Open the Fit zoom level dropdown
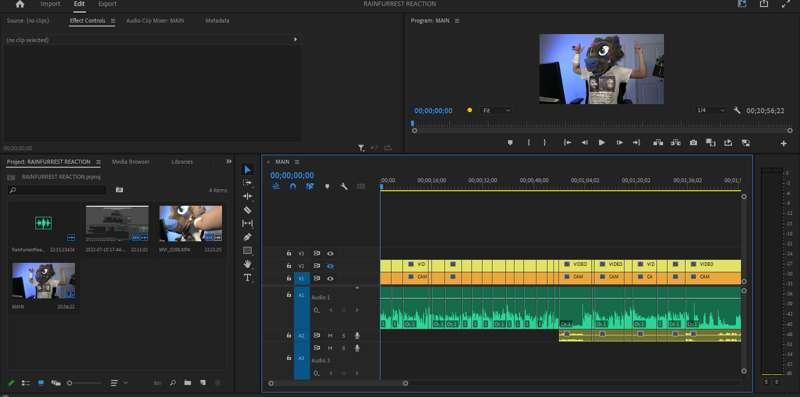 (x=496, y=110)
